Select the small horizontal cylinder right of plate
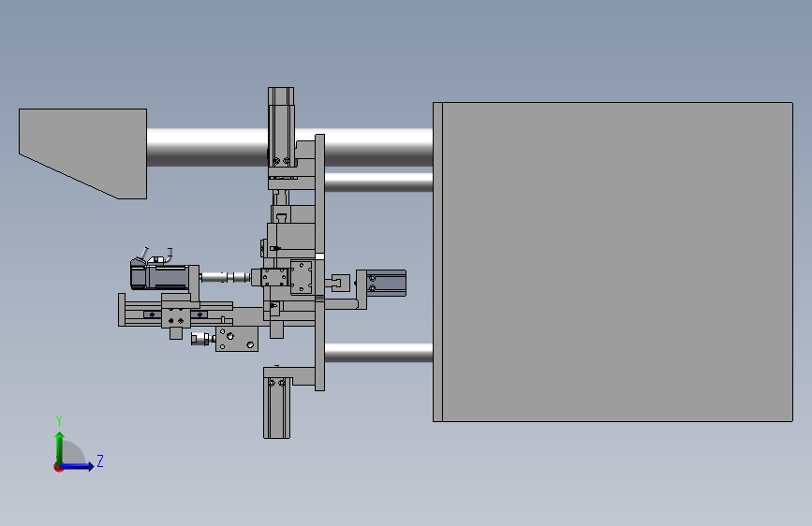Viewport: 812px width, 526px height. (x=386, y=283)
